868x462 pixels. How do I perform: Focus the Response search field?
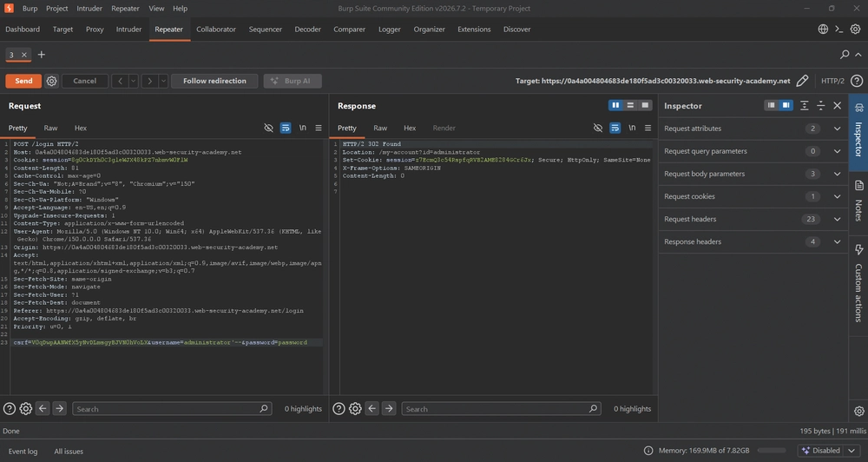coord(501,409)
